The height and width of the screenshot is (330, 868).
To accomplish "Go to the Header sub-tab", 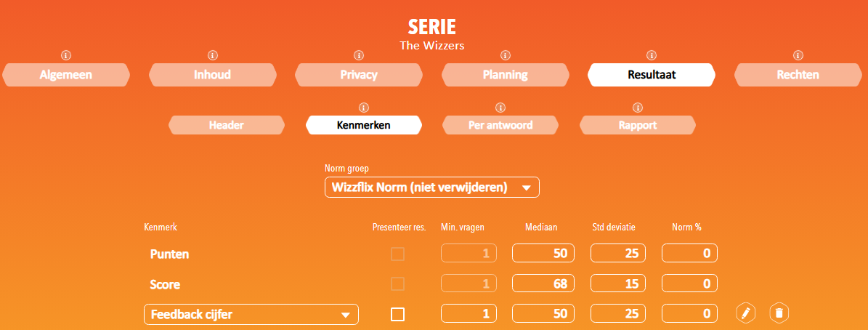I will pos(227,125).
